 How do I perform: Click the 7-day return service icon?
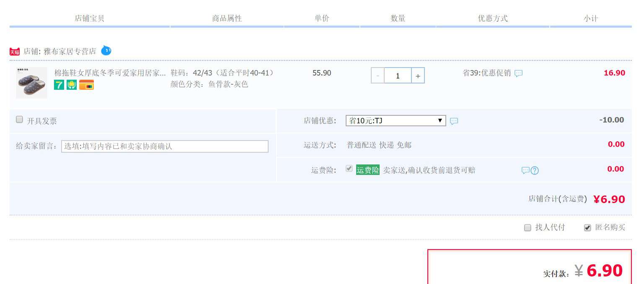[x=58, y=84]
